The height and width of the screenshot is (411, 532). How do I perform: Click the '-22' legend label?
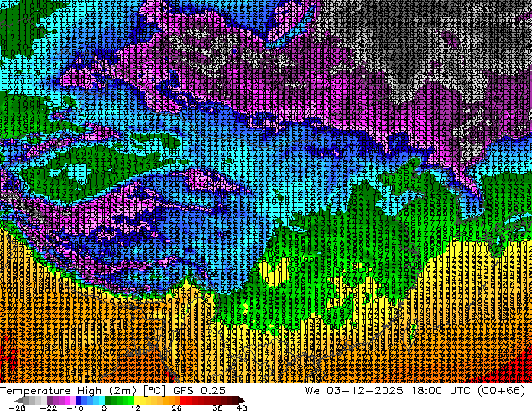(48, 408)
